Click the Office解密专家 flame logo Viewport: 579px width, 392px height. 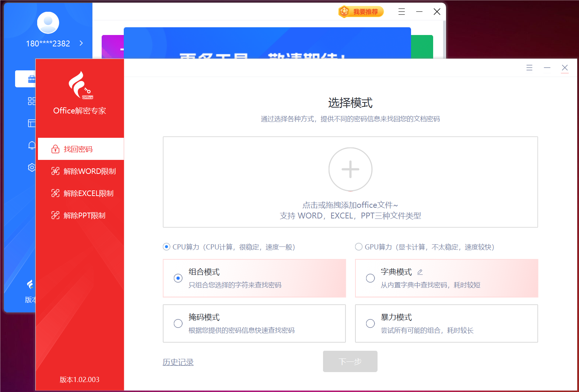pyautogui.click(x=80, y=85)
